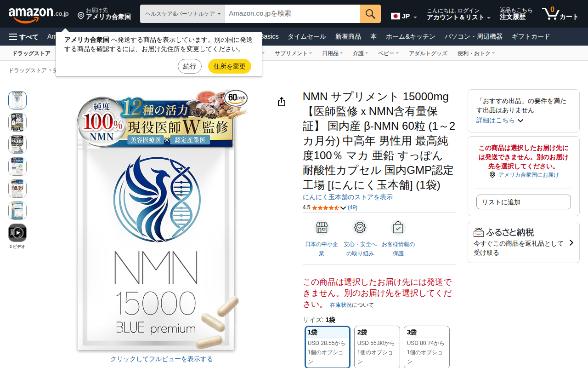Click the Amazon.co.jp search input field
This screenshot has width=588, height=368.
click(293, 14)
